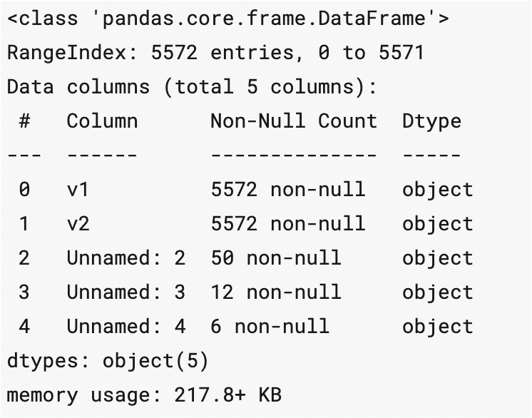The width and height of the screenshot is (532, 418).
Task: Click the '5572 non-null' count for v1
Action: pos(287,189)
